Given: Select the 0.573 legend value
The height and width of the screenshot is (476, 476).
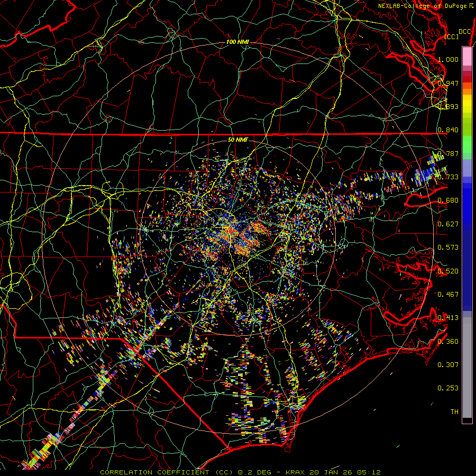Looking at the screenshot, I should tap(448, 248).
